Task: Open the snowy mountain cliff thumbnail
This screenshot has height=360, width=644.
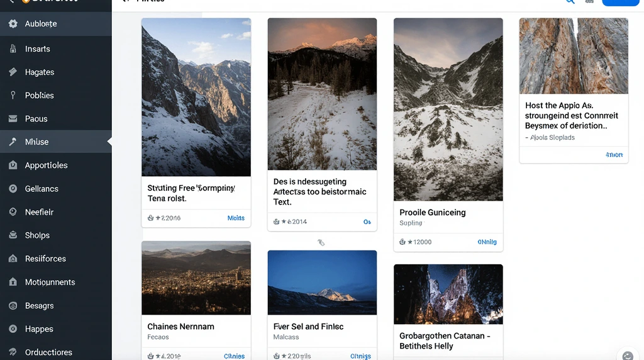Action: [x=196, y=97]
